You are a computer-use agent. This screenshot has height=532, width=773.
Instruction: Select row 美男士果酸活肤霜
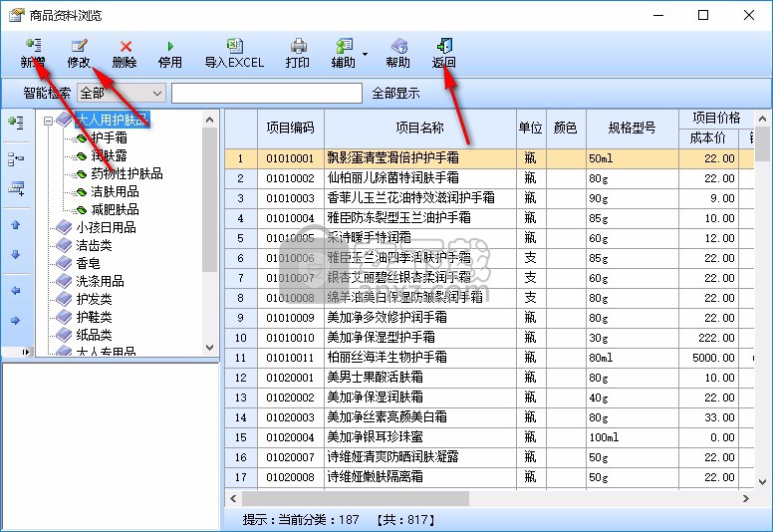point(489,378)
